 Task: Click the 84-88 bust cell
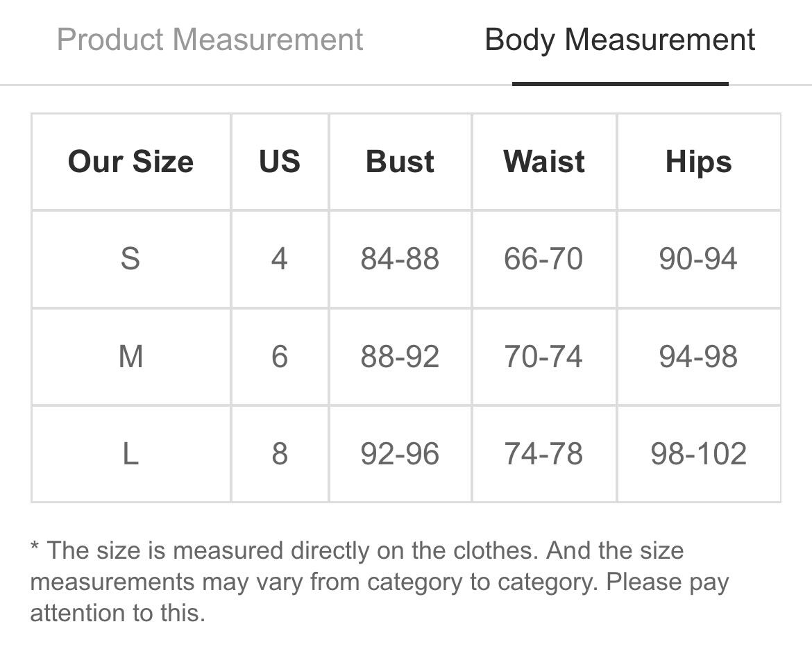tap(400, 259)
